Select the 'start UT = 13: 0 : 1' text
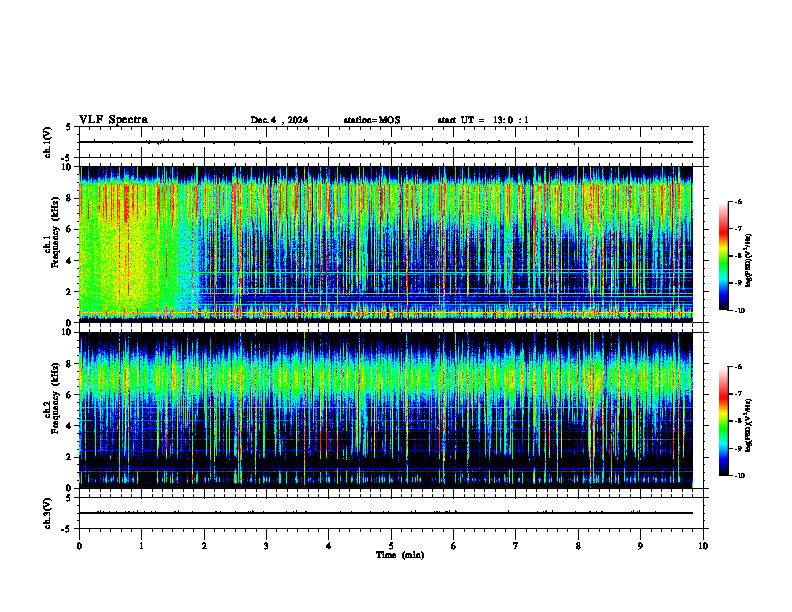Image resolution: width=792 pixels, height=612 pixels. (x=483, y=120)
